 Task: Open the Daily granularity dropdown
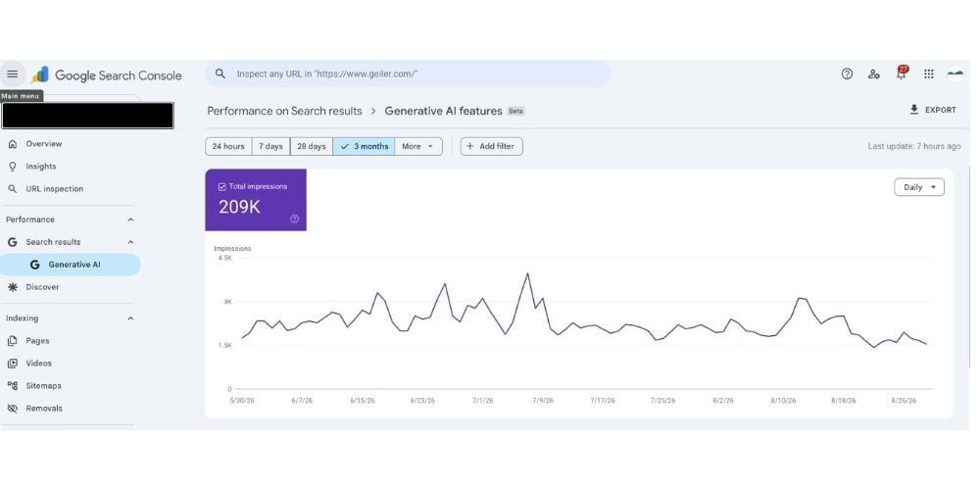(x=919, y=187)
